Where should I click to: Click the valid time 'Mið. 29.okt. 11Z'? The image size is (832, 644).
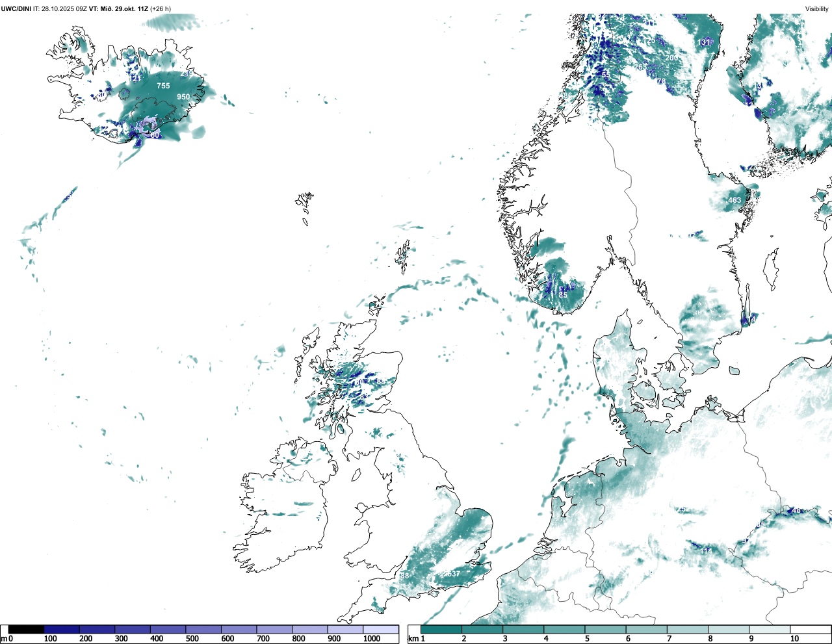point(123,8)
